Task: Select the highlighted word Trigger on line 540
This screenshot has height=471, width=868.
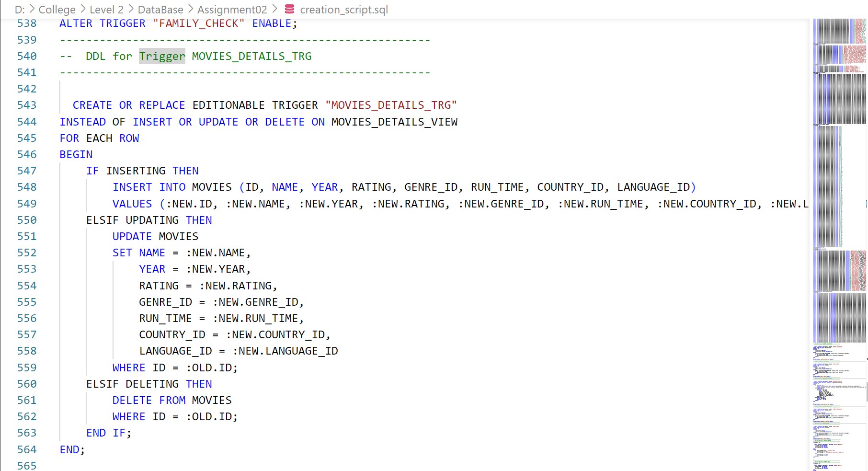Action: (x=161, y=56)
